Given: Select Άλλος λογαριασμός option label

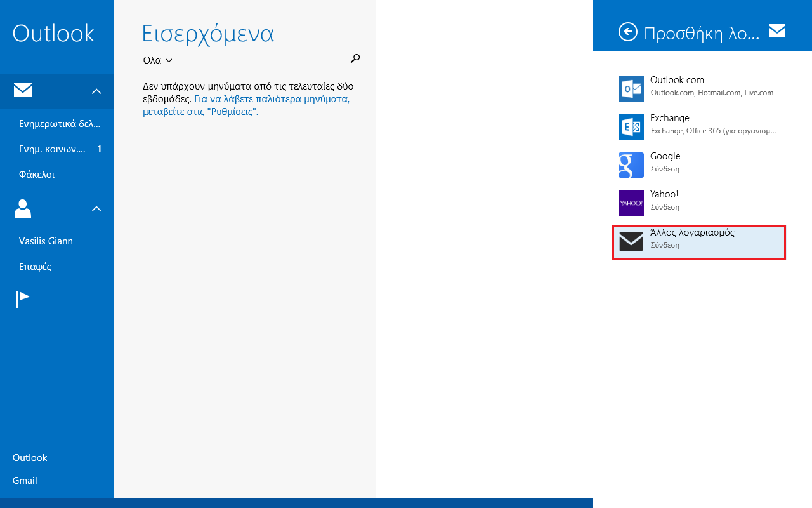Looking at the screenshot, I should (692, 232).
